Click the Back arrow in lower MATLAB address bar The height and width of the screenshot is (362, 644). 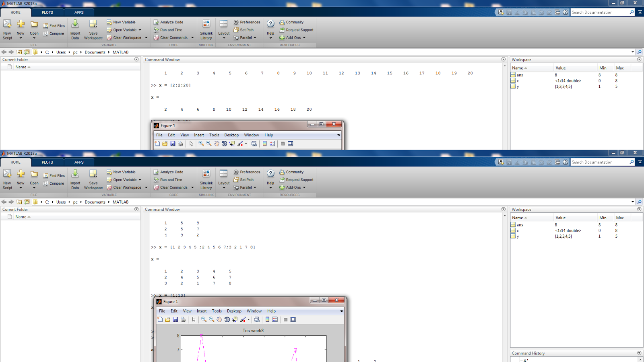point(4,202)
